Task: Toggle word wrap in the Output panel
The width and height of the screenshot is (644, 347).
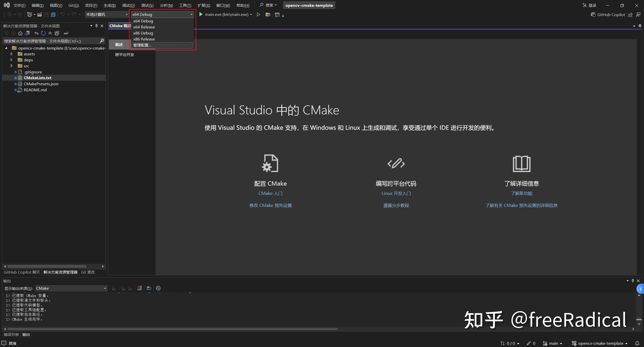Action: 148,288
